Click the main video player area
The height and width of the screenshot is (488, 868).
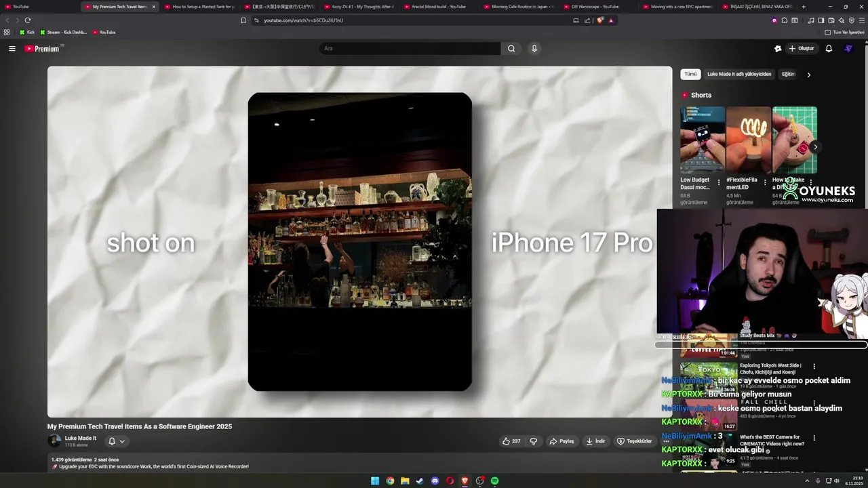[359, 241]
